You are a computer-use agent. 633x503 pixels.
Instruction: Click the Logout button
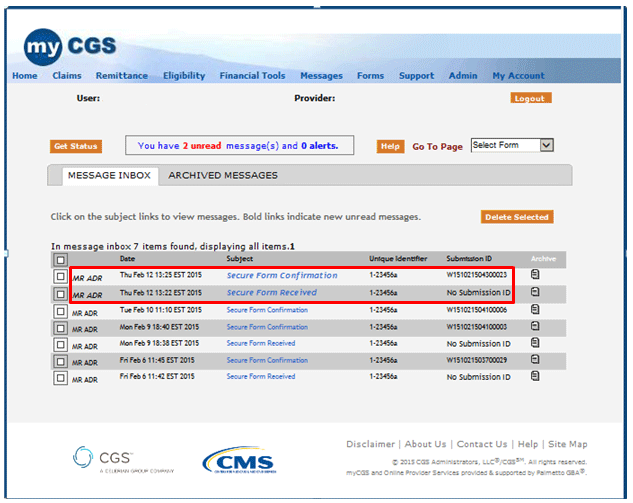pyautogui.click(x=530, y=98)
